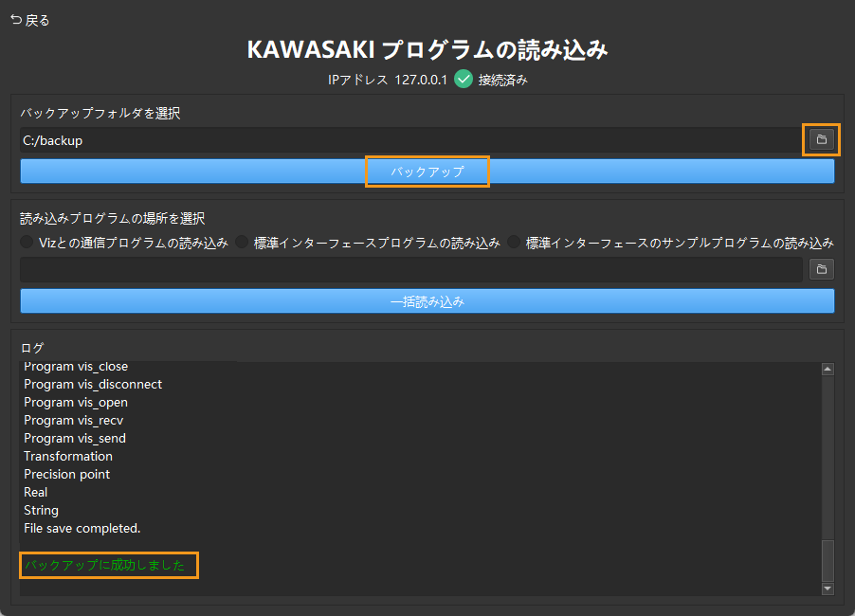Screen dimensions: 855x616
Task: Click the ログ section label
Action: pyautogui.click(x=32, y=348)
